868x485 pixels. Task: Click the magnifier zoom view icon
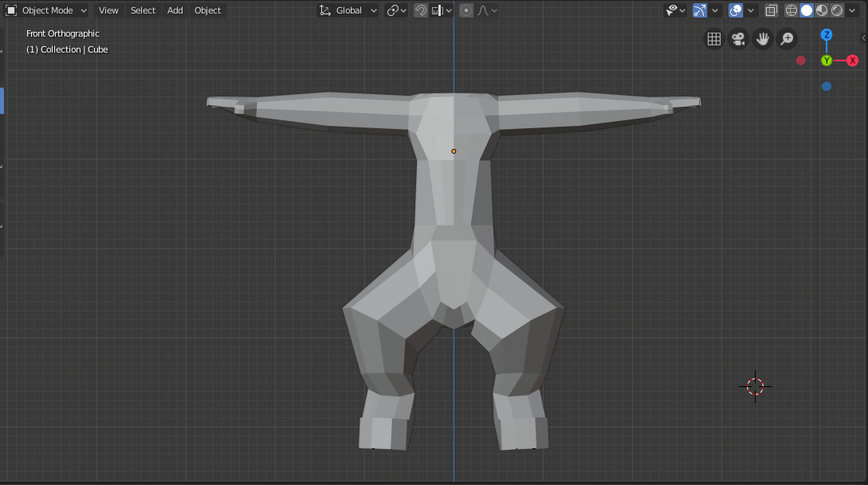[787, 39]
